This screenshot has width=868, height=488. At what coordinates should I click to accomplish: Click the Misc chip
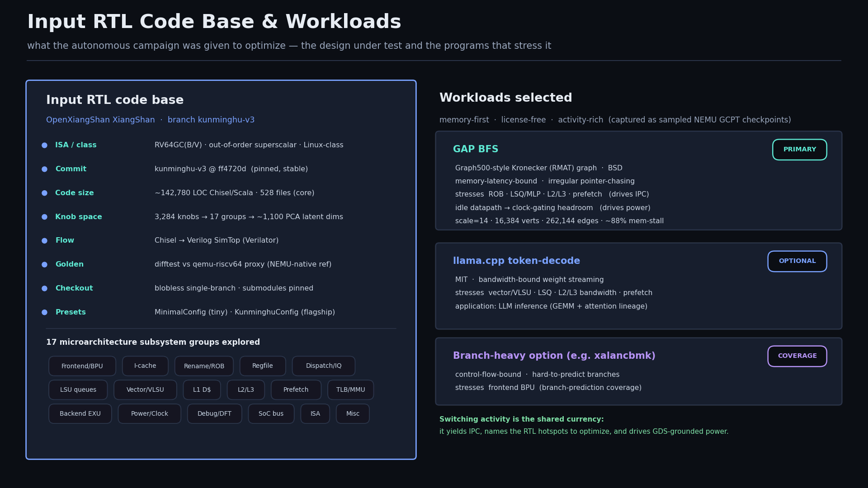tap(353, 414)
